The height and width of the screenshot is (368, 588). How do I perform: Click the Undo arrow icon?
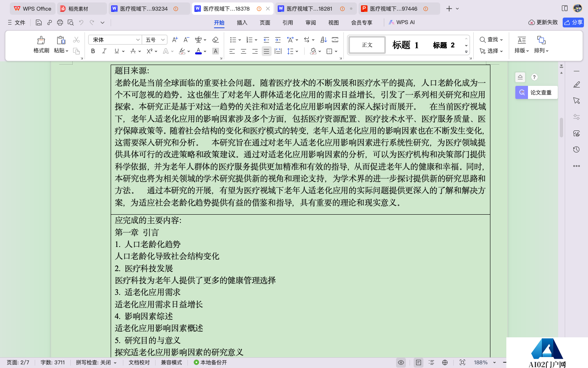[81, 22]
